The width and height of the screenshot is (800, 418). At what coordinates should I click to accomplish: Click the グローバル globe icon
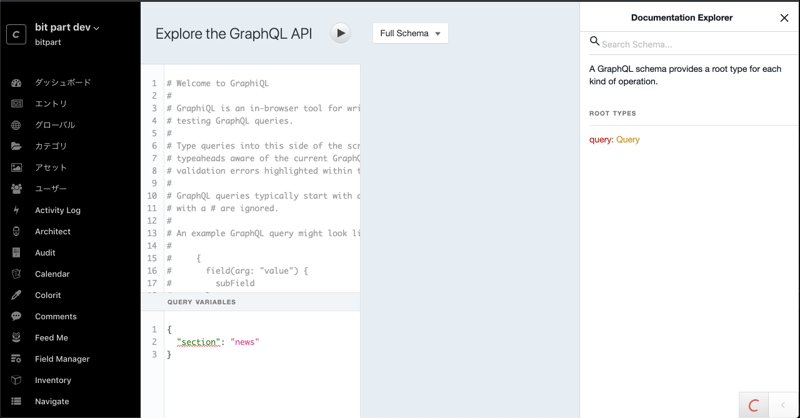16,125
